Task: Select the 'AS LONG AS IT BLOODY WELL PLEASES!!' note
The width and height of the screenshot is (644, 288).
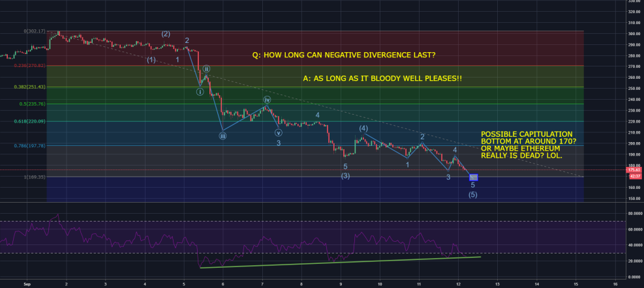Action: pos(383,79)
